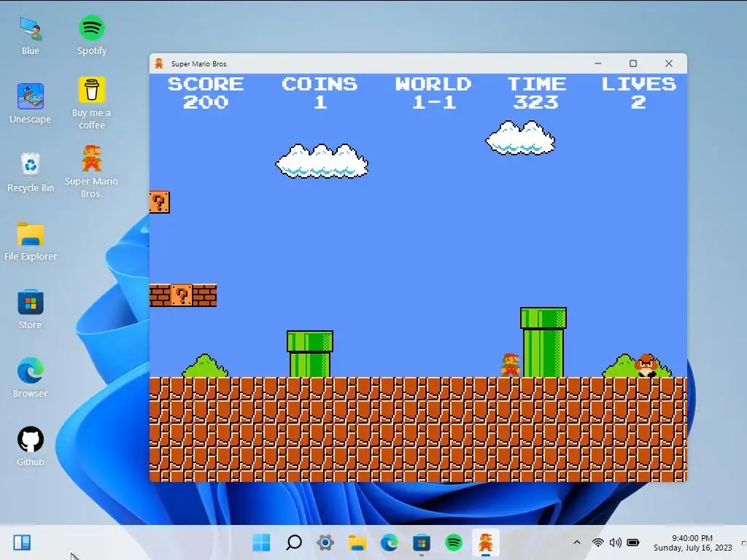The width and height of the screenshot is (747, 560).
Task: Launch Edge from the taskbar
Action: [x=390, y=542]
